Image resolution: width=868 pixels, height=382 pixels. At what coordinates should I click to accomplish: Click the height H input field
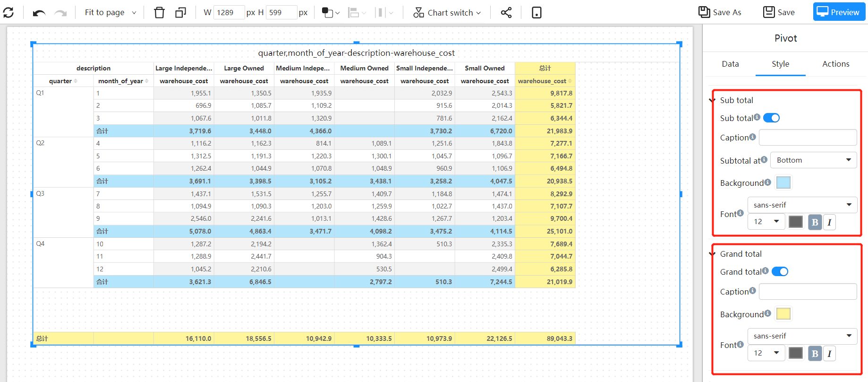[x=281, y=12]
